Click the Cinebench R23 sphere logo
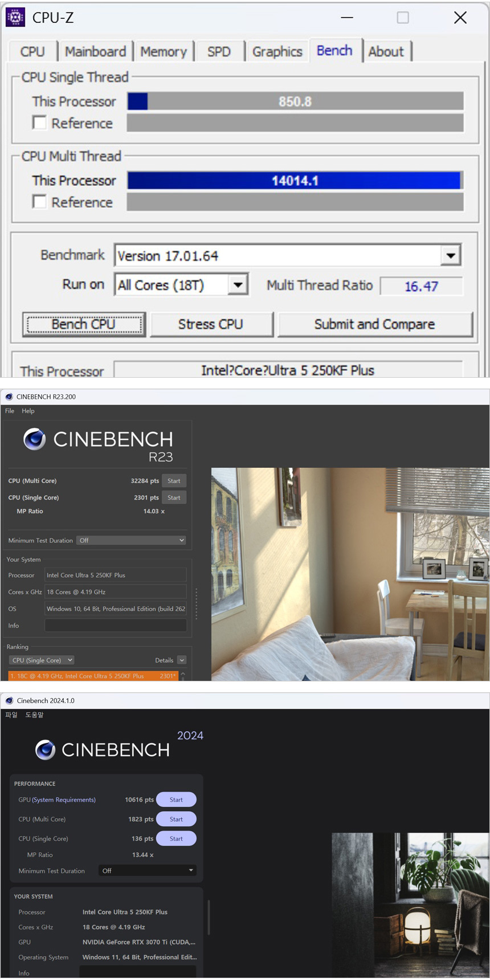490x980 pixels. coord(35,439)
